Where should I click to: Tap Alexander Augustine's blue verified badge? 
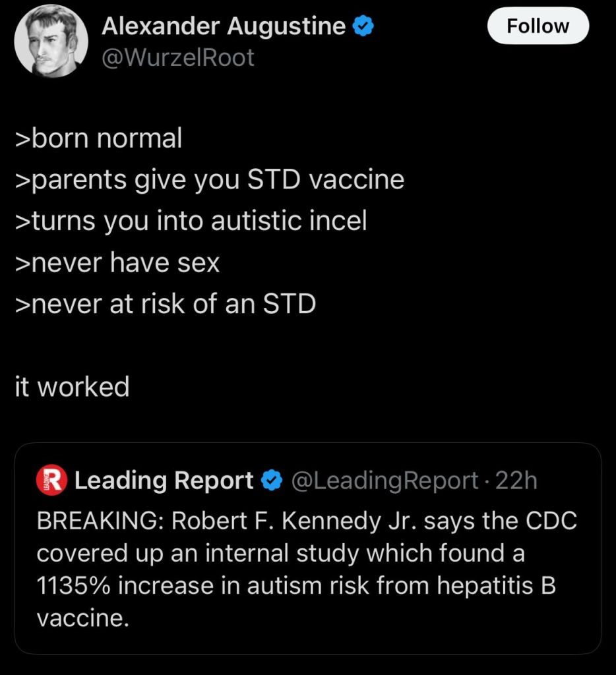coord(363,26)
